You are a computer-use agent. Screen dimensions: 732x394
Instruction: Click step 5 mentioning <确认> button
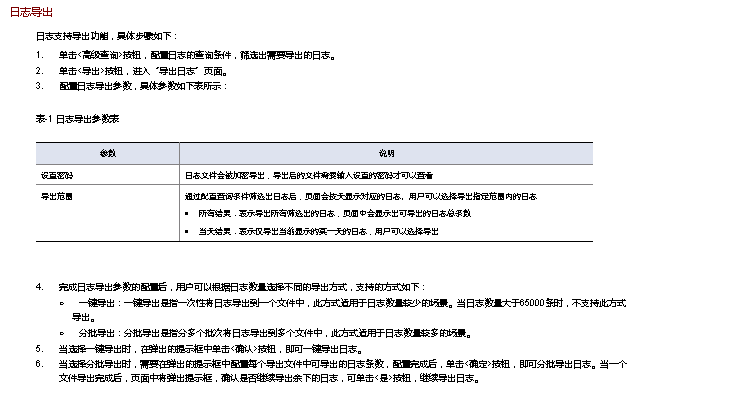click(200, 349)
